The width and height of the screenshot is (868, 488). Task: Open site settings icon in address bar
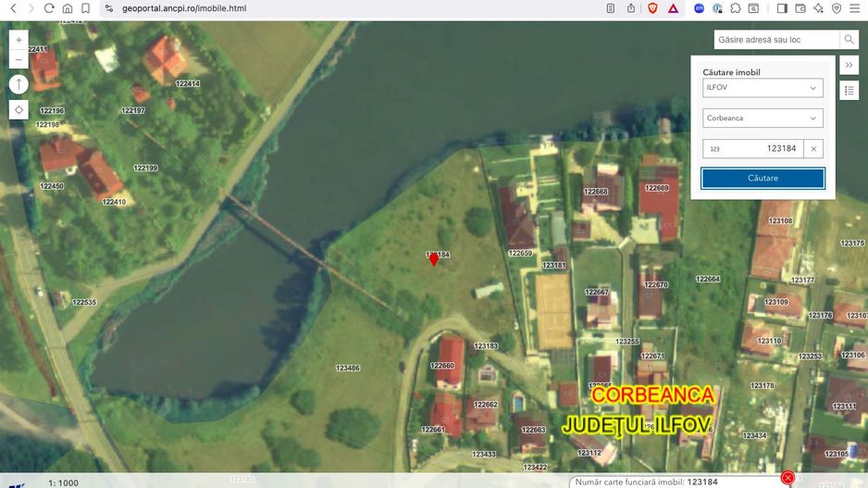tap(109, 8)
